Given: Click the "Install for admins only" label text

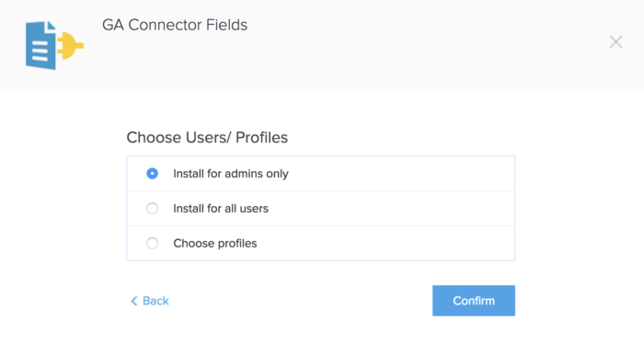Looking at the screenshot, I should (x=231, y=174).
